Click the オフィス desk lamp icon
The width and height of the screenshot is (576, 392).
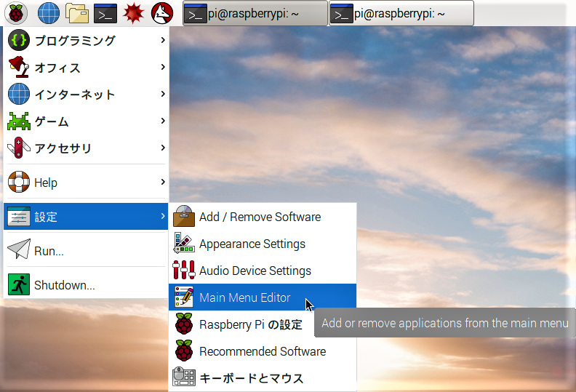[x=19, y=67]
